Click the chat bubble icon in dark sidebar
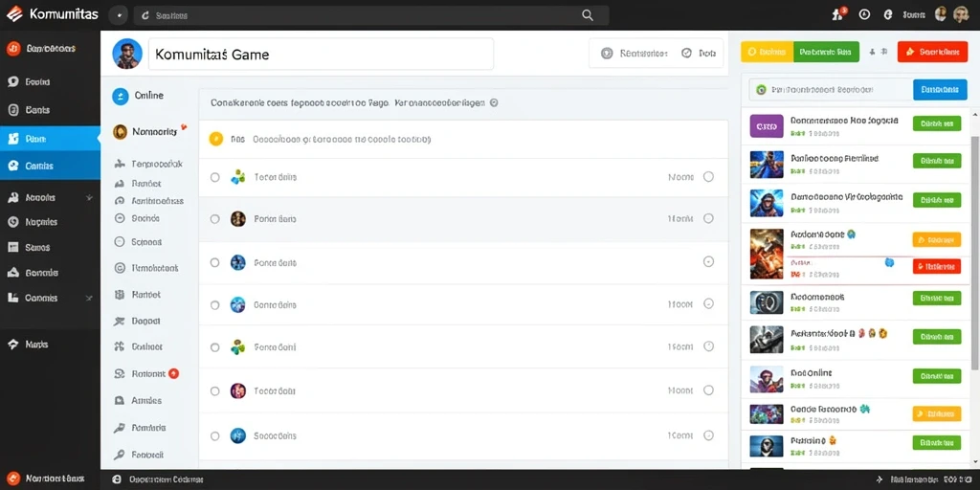The image size is (980, 490). [12, 82]
